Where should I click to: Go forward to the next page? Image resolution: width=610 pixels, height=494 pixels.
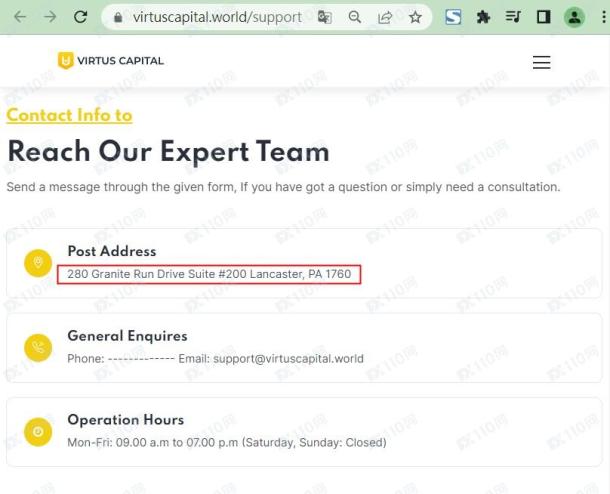click(50, 17)
